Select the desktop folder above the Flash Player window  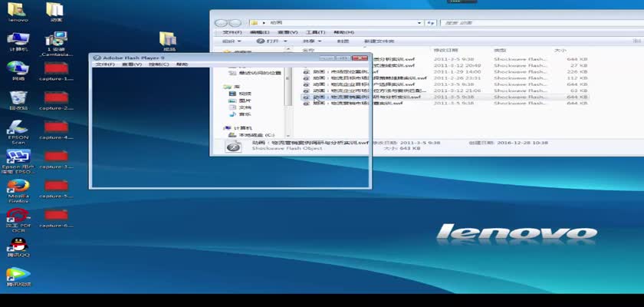169,41
